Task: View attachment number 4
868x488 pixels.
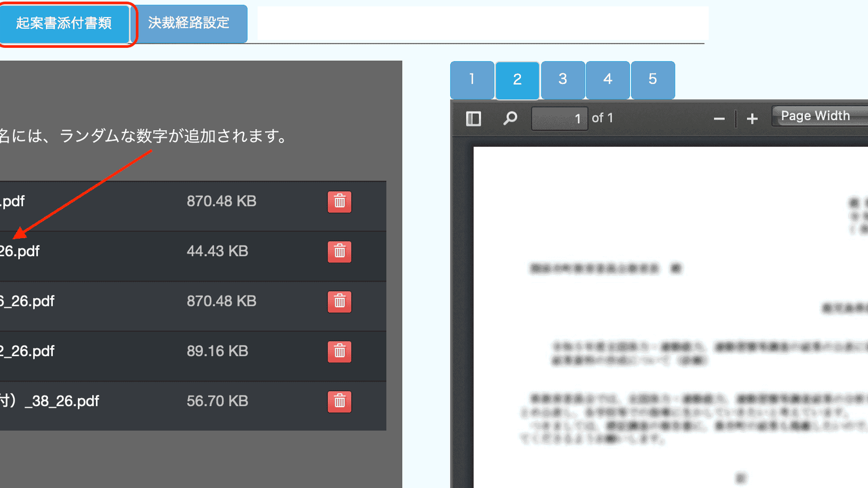Action: [608, 80]
